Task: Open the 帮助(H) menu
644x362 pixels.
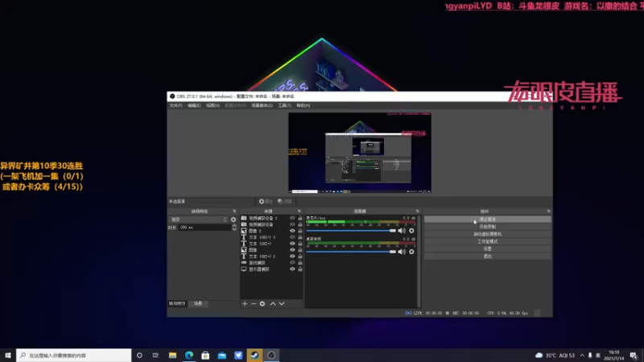Action: click(x=303, y=105)
